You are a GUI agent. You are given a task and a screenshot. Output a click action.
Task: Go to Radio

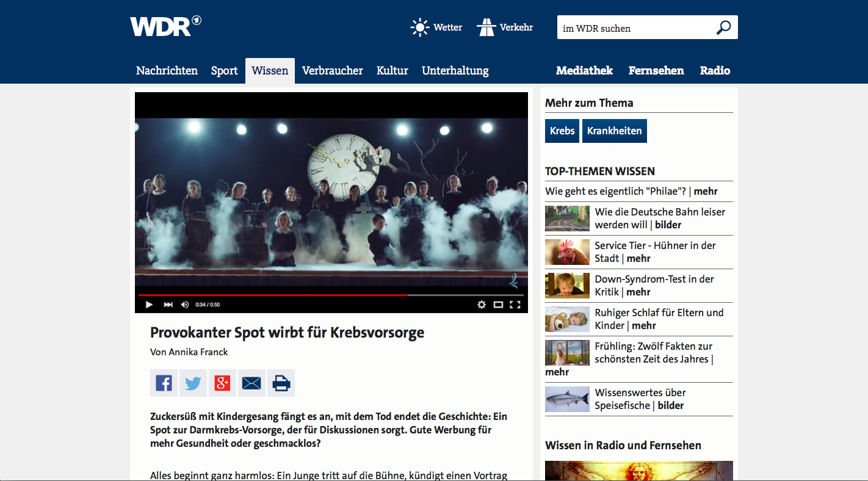coord(715,71)
